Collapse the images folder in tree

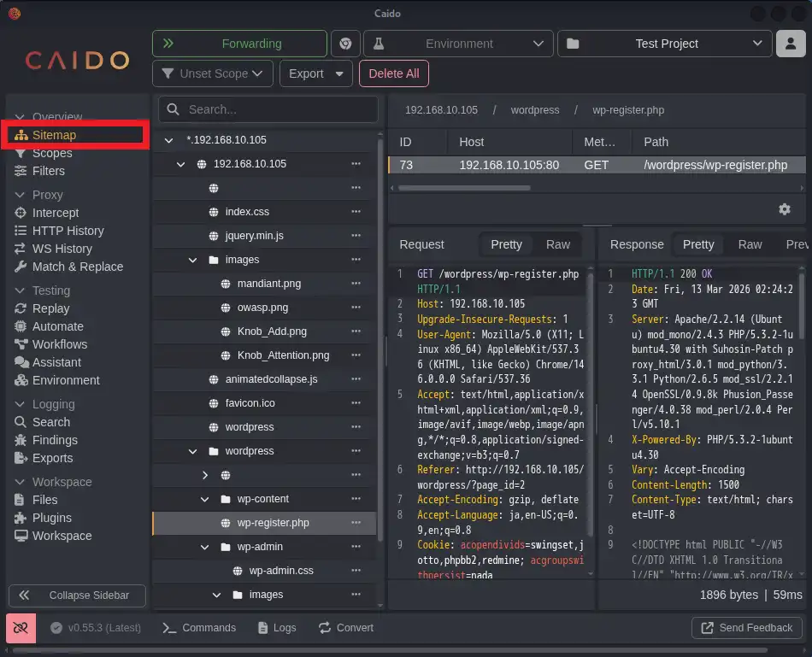(193, 260)
